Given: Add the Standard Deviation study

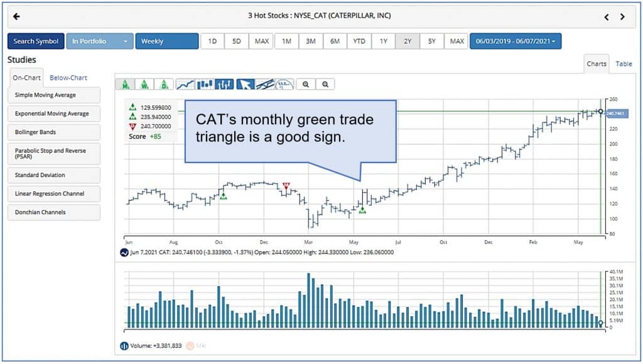Looking at the screenshot, I should (x=54, y=175).
